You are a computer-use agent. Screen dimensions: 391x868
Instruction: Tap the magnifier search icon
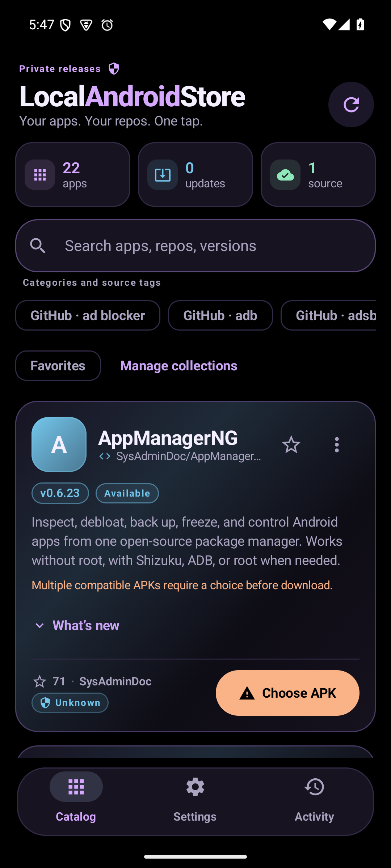38,246
